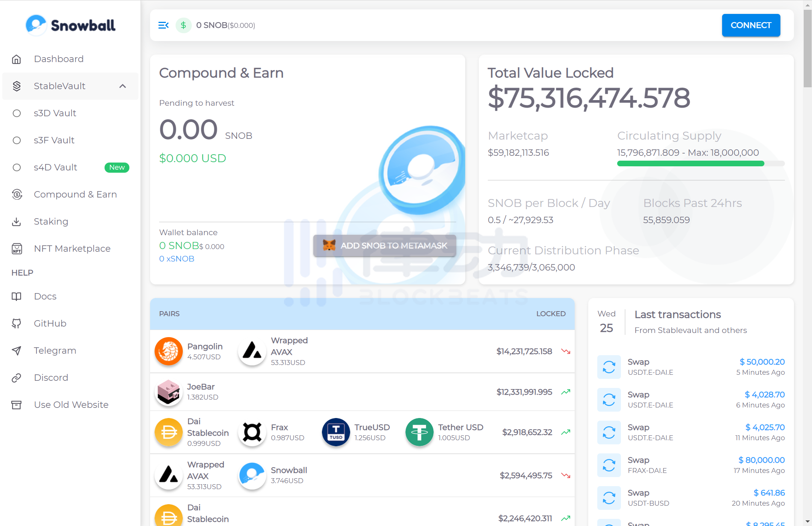Open the Telegram link
This screenshot has width=812, height=526.
[x=70, y=351]
